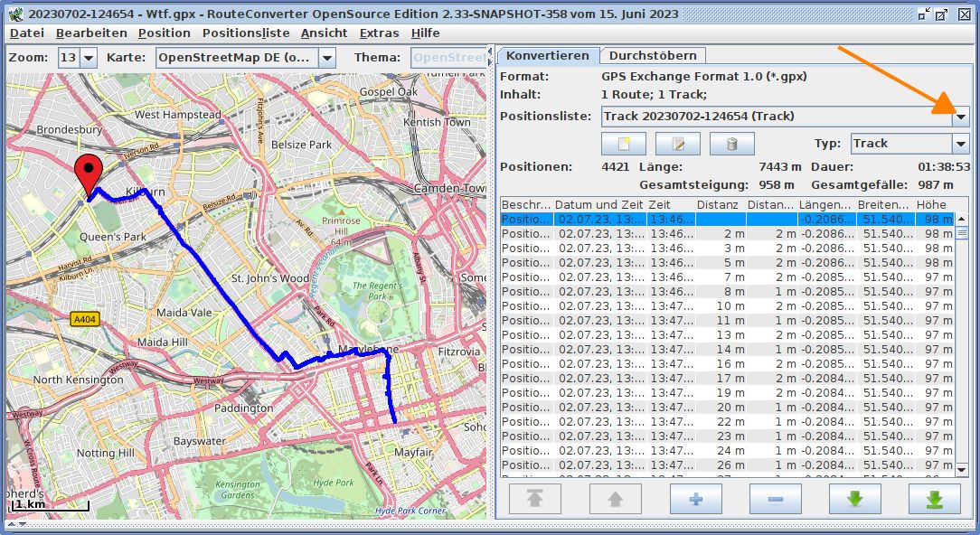Open the Zoom level dropdown
This screenshot has width=980, height=535.
[x=89, y=58]
